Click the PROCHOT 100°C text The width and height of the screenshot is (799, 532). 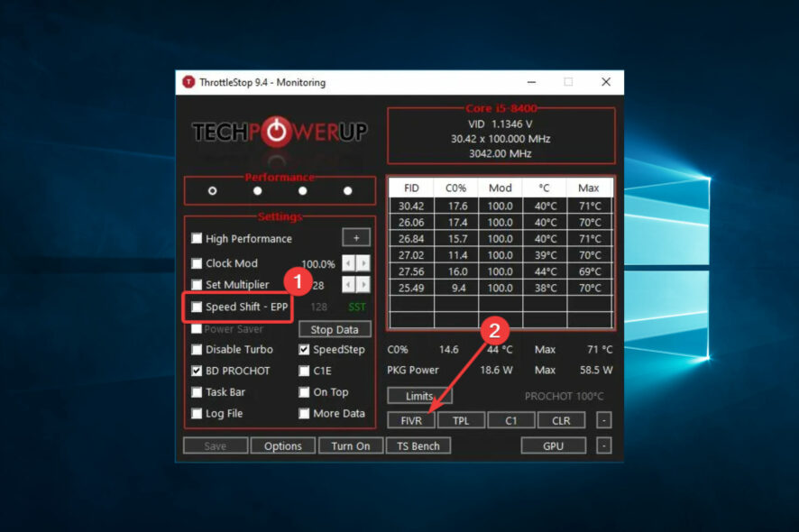(565, 397)
